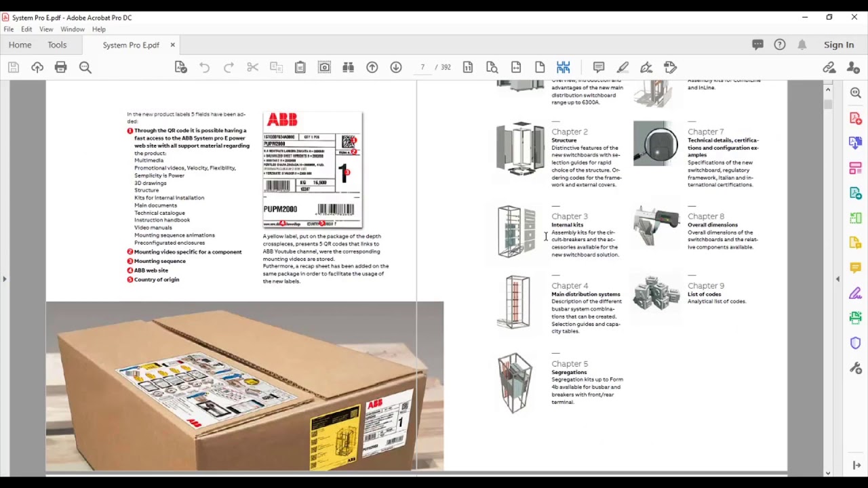Screen dimensions: 868x488
Task: Click the Paste clipboard icon
Action: pos(300,67)
